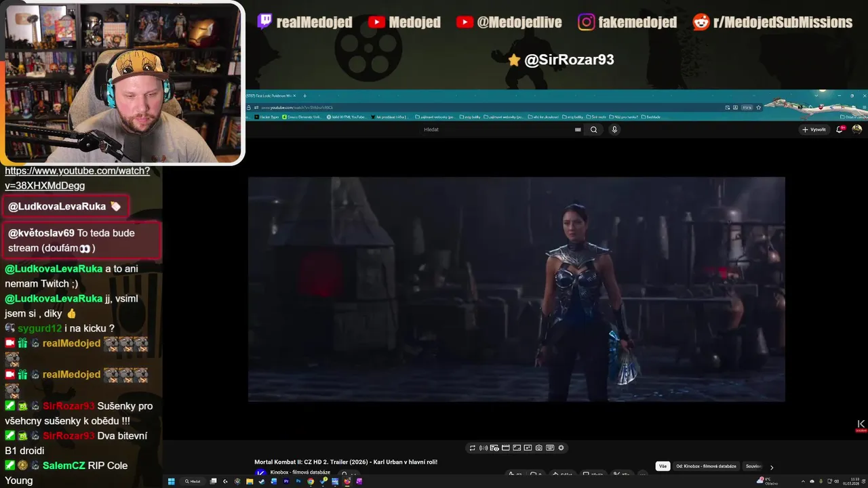The height and width of the screenshot is (488, 868).
Task: Open settings gear in player toolbar
Action: pos(561,447)
